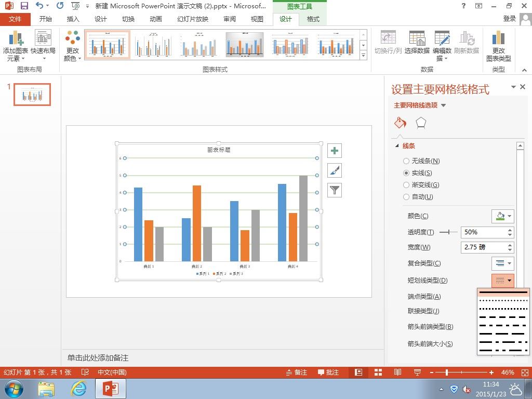Click the Notes button in status bar
Image resolution: width=532 pixels, height=399 pixels.
[x=297, y=372]
